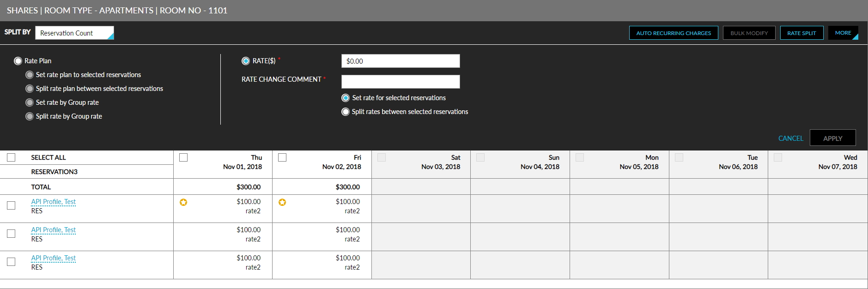Tick the Fri Nov 02, 2018 column checkbox

coord(282,157)
